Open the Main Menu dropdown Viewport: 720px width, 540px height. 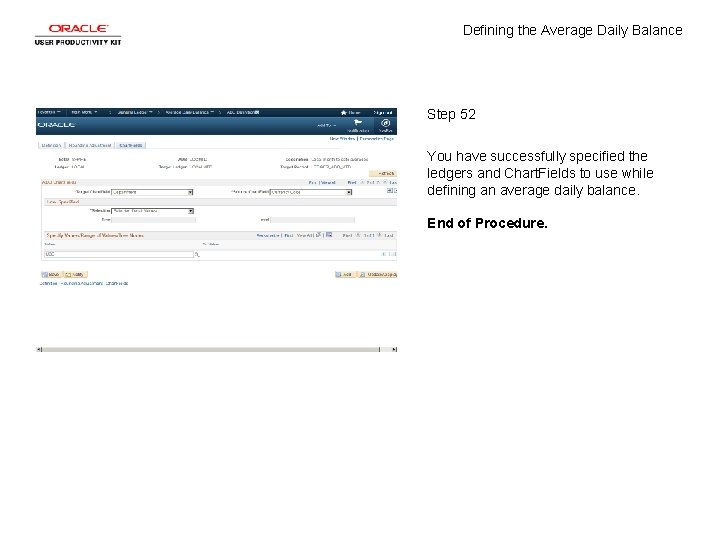[84, 112]
